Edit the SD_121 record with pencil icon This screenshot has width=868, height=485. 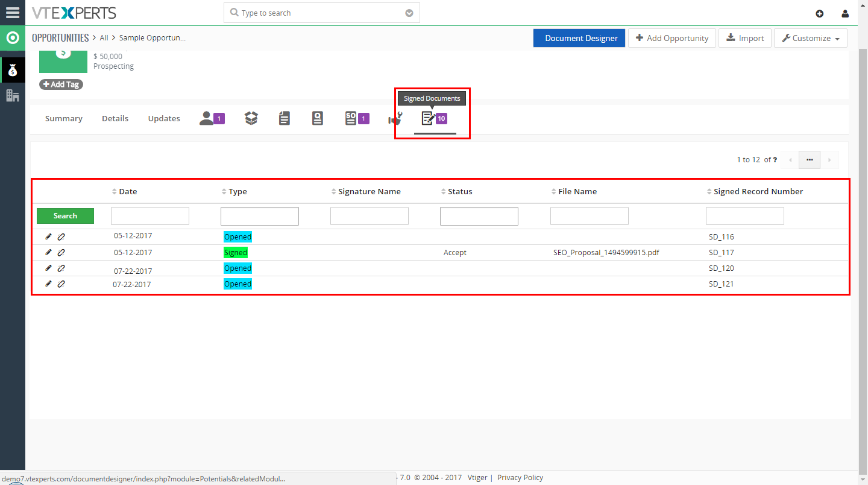coord(49,284)
